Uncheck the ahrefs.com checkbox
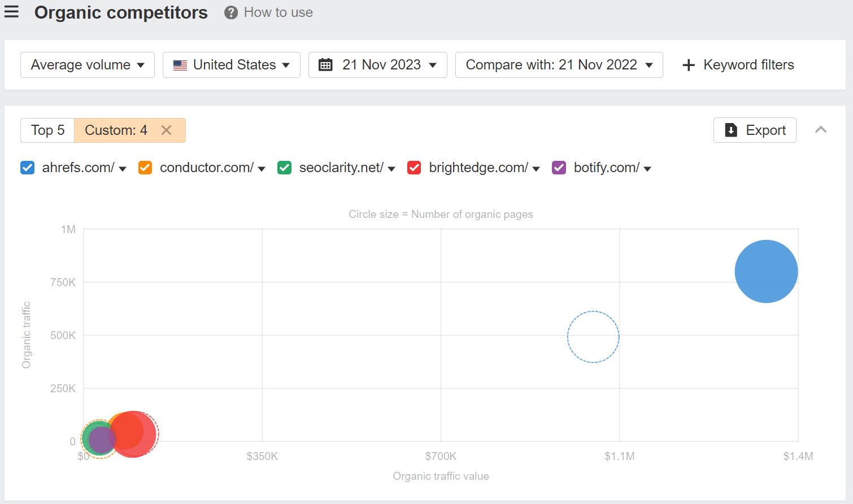The width and height of the screenshot is (853, 504). (27, 168)
